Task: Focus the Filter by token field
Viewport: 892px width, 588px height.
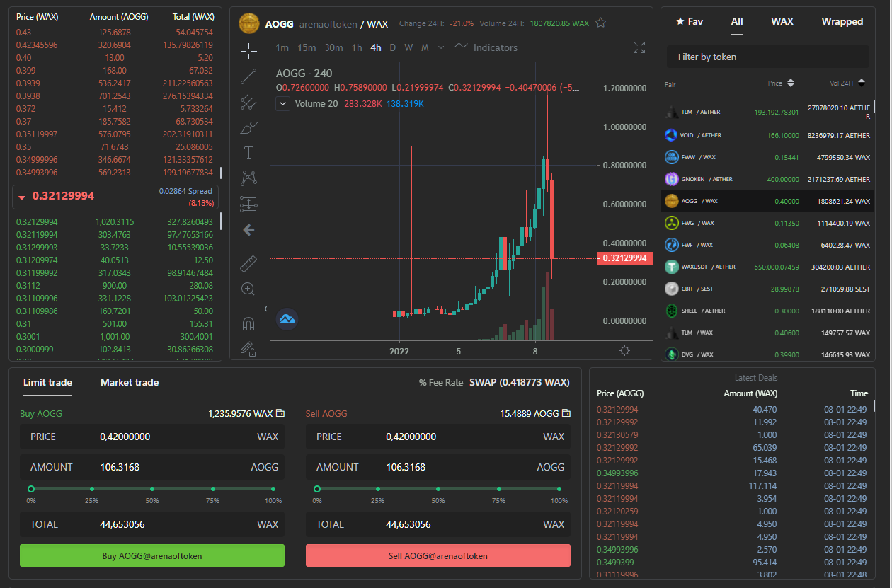Action: [768, 57]
